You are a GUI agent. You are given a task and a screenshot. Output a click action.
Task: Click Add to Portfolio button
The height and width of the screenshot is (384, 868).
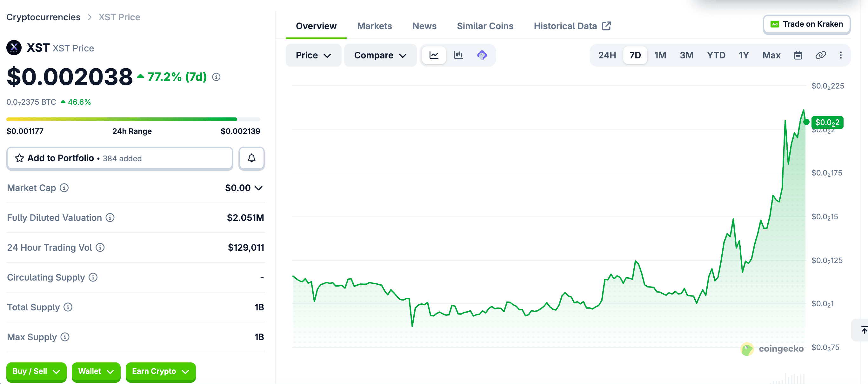[x=120, y=158]
